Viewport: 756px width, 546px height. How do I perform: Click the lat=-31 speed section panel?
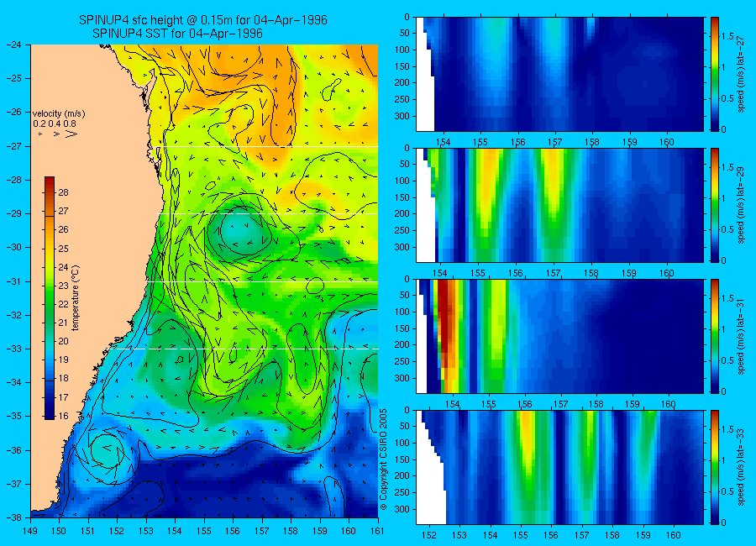559,336
